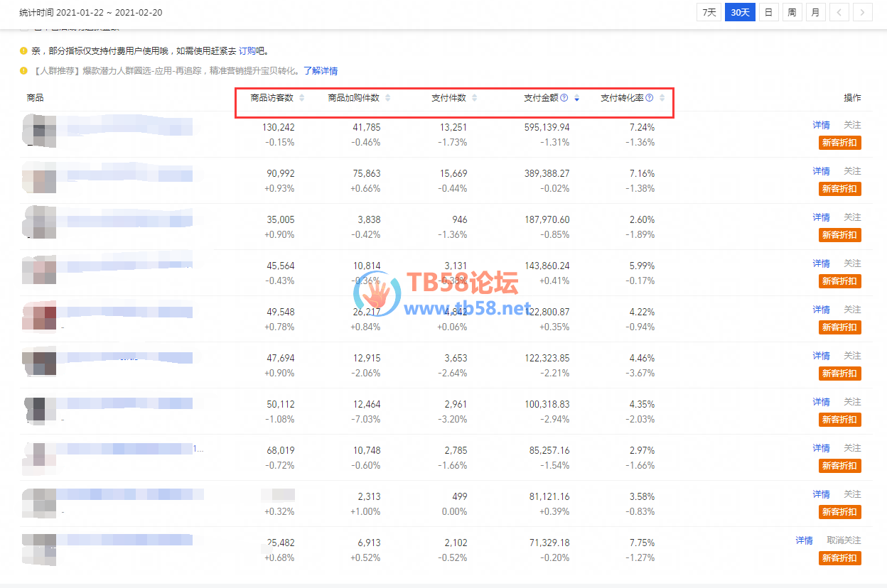Select the 7天 time range
Viewport: 887px width, 588px height.
pyautogui.click(x=709, y=12)
